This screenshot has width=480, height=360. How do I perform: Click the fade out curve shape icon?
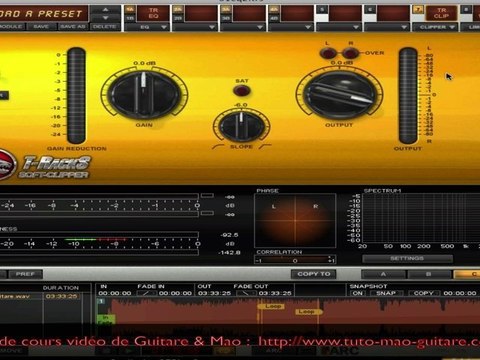coord(246,293)
